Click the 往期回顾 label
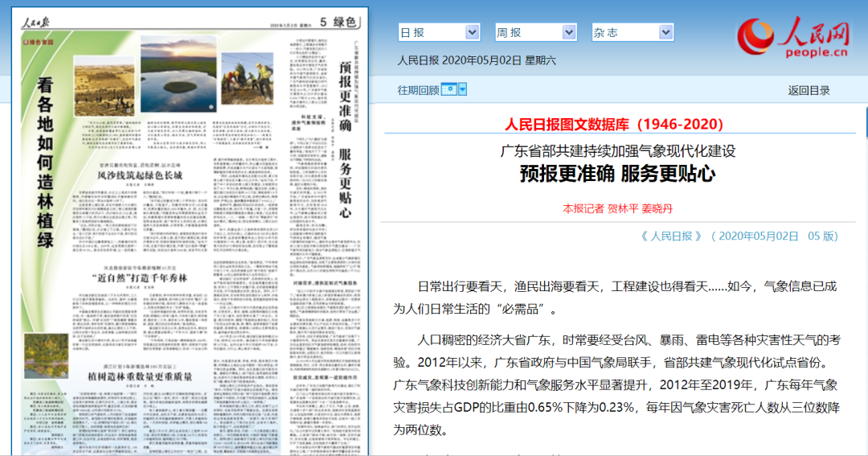The width and height of the screenshot is (868, 456). pyautogui.click(x=418, y=90)
